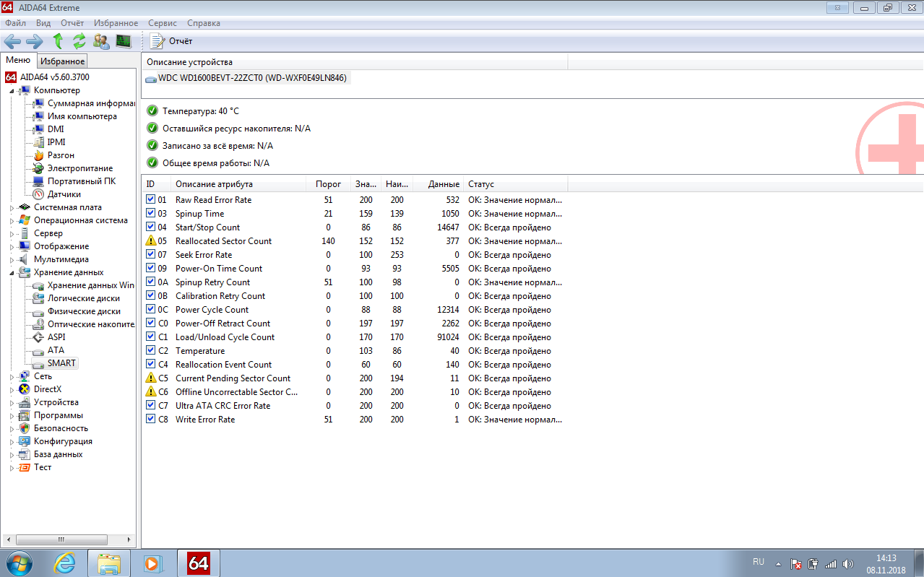This screenshot has height=577, width=924.
Task: Open the Вид menu
Action: (43, 23)
